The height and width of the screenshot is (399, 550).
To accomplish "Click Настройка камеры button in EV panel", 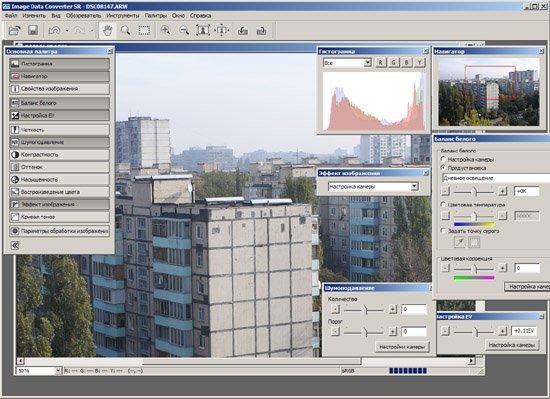I will coord(512,345).
